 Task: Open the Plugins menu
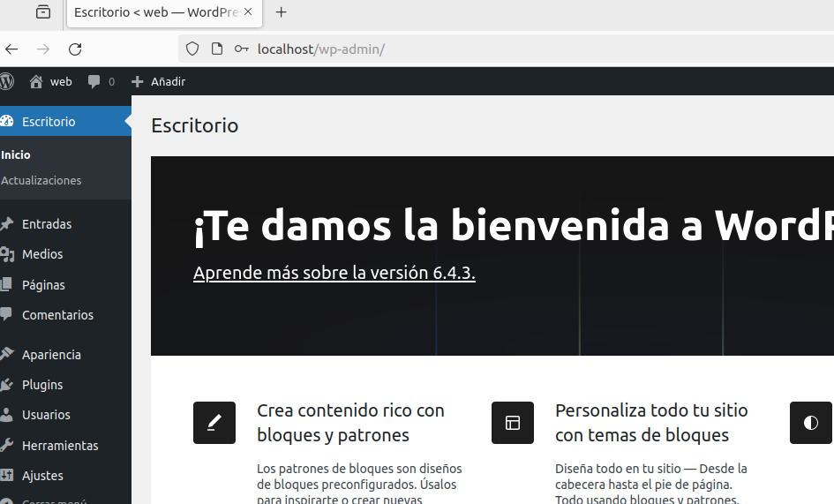(42, 385)
